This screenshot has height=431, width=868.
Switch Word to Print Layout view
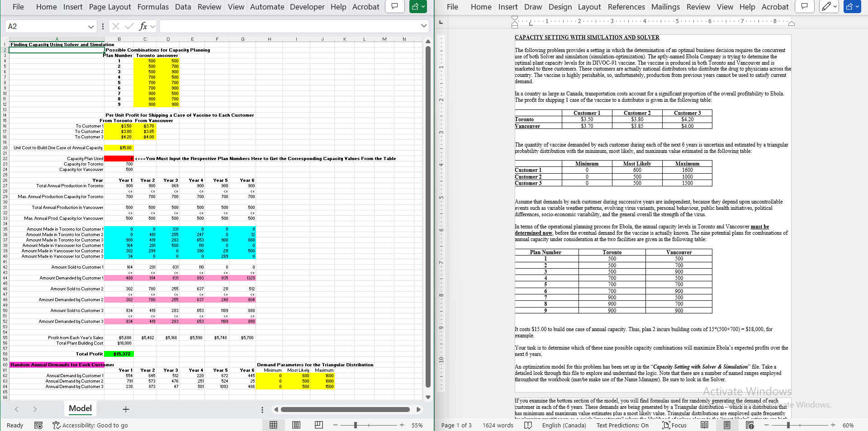pos(727,425)
